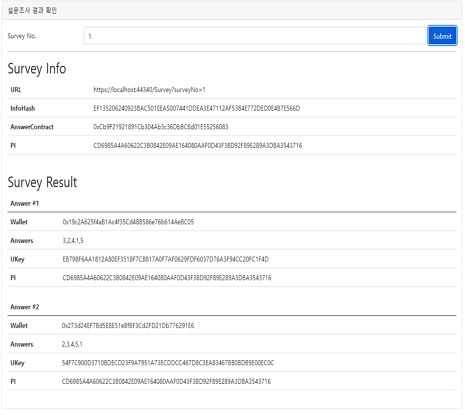Screen dimensions: 465x415
Task: Click the Answer #2 wallet address
Action: [x=128, y=326]
